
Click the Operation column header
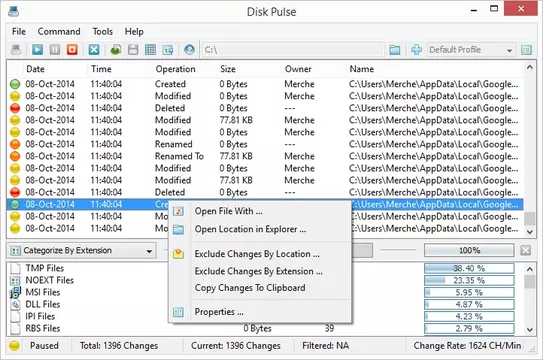tap(176, 69)
